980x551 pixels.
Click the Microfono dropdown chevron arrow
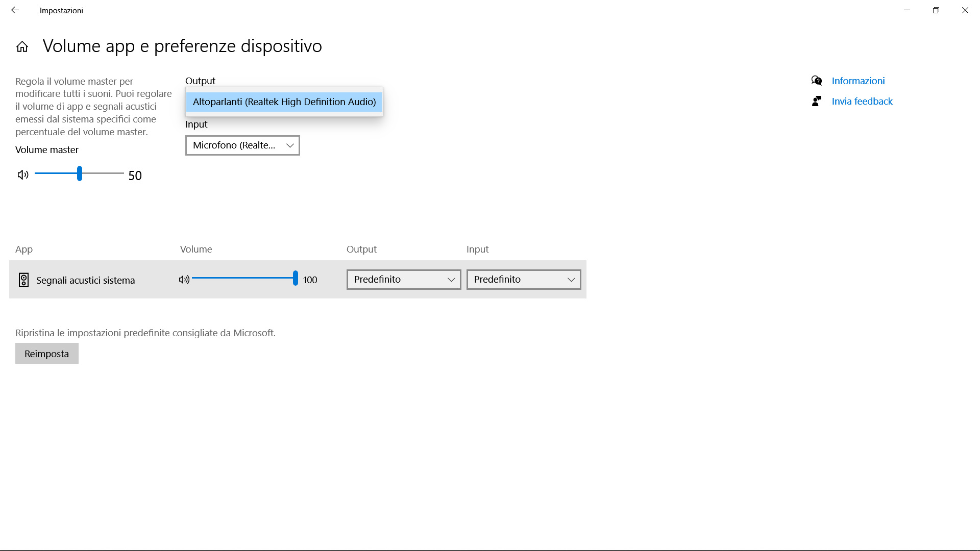[x=290, y=145]
